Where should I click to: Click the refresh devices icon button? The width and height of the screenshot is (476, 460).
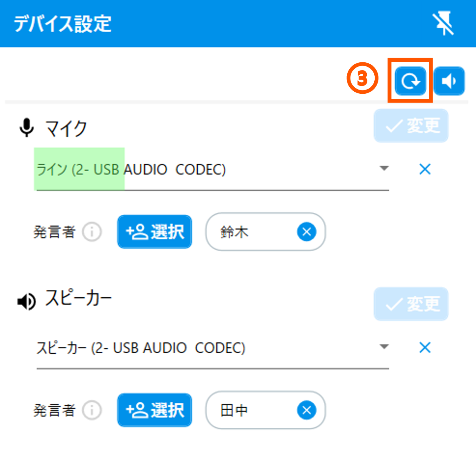coord(410,81)
